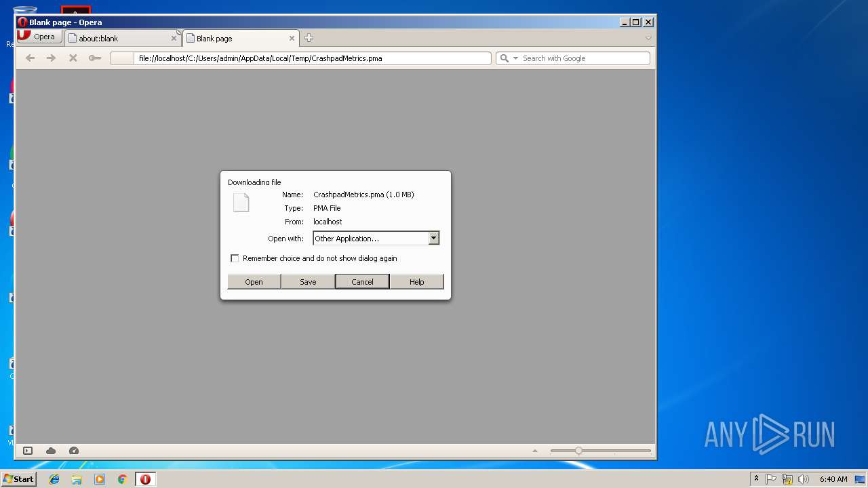This screenshot has height=488, width=868.
Task: Select the Blank page tab
Action: click(240, 39)
